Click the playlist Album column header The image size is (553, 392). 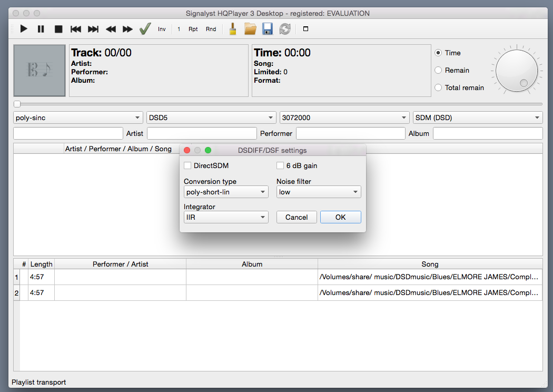coord(252,264)
